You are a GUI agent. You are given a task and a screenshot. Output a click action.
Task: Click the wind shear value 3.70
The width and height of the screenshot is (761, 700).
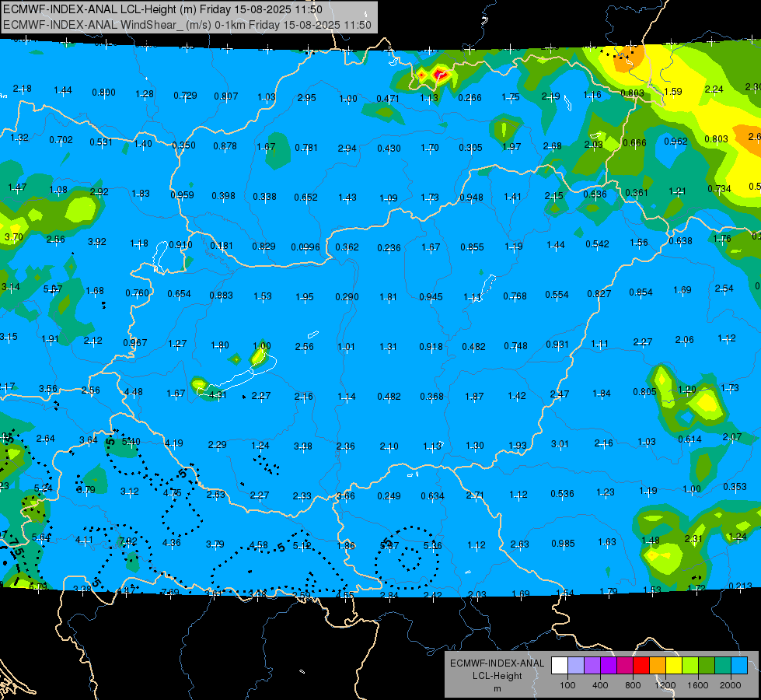pyautogui.click(x=13, y=237)
